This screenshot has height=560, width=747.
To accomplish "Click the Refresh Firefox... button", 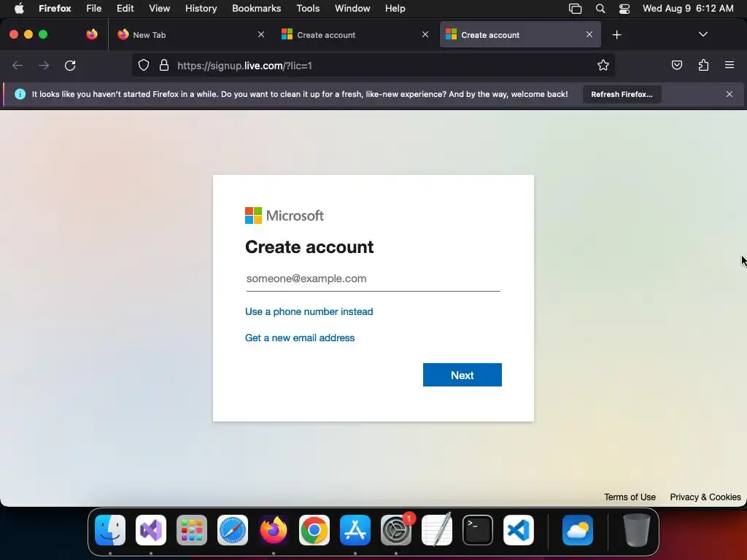I will 622,94.
